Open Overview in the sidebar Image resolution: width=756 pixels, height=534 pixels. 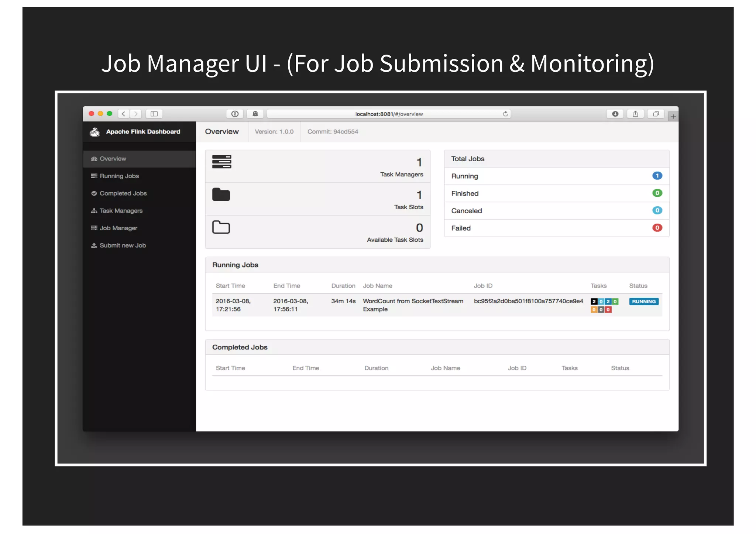click(140, 159)
